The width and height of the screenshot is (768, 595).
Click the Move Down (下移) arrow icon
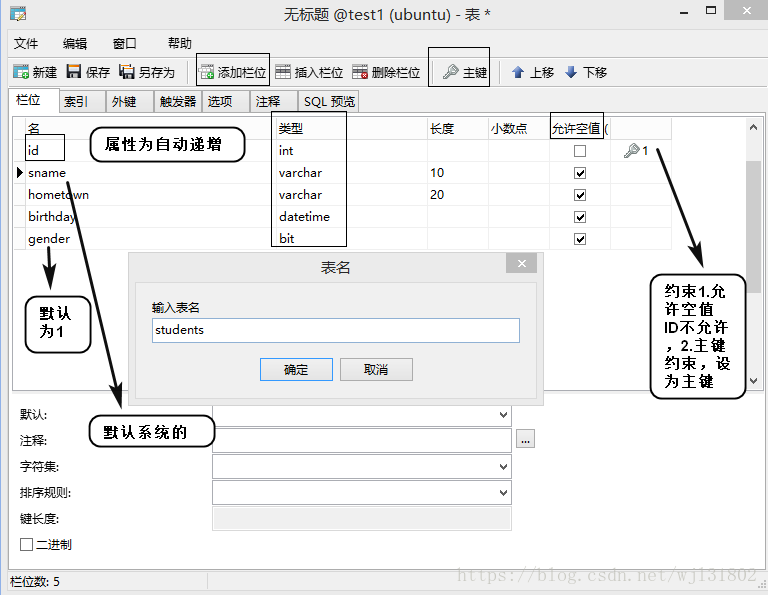pyautogui.click(x=571, y=72)
